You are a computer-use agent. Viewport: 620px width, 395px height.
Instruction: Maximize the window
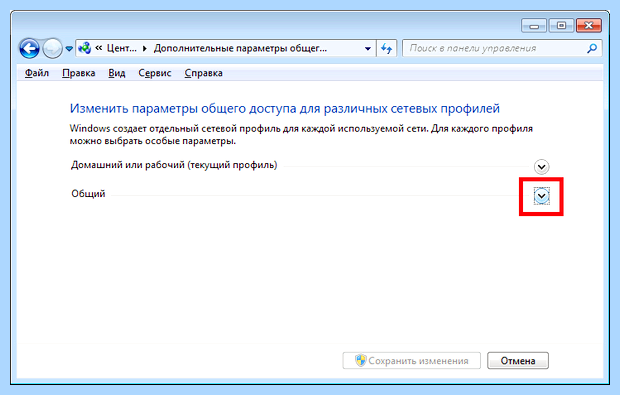pos(561,26)
